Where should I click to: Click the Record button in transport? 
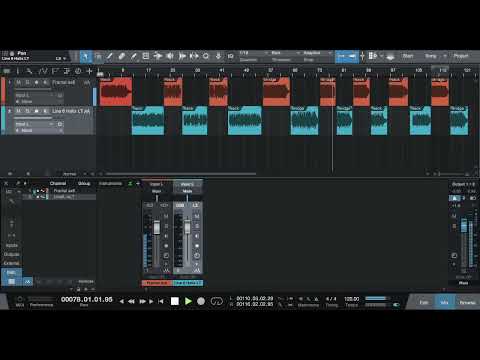[x=201, y=301]
